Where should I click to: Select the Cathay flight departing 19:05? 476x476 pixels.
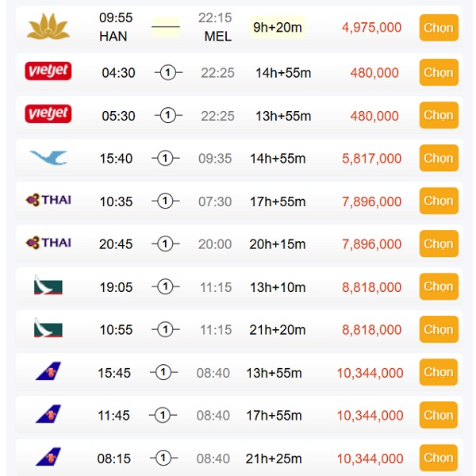pos(439,286)
